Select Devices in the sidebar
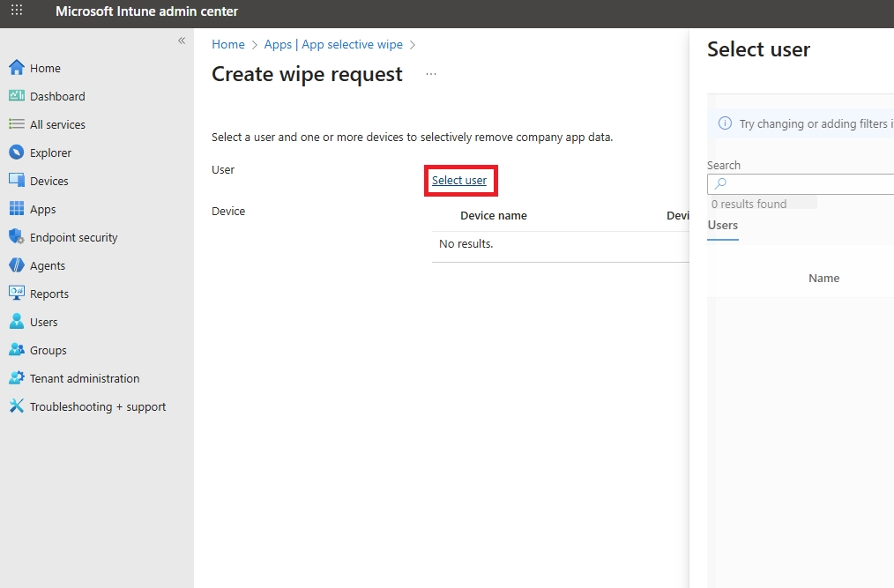 [45, 181]
